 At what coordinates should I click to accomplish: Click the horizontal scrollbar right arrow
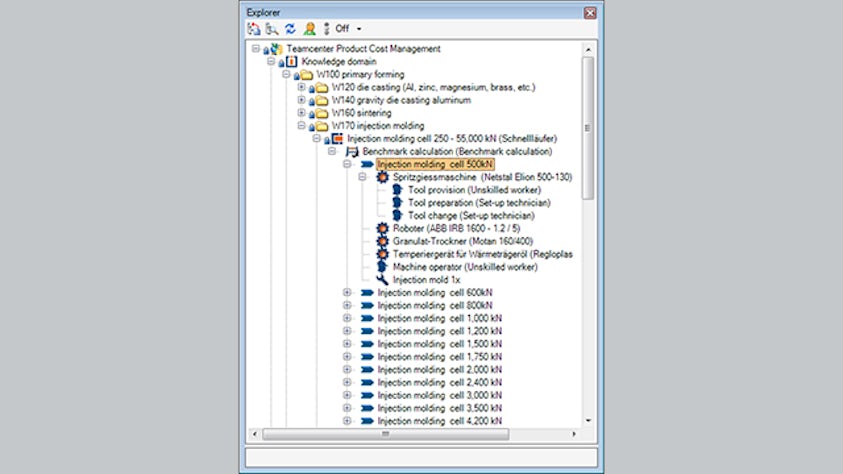574,434
